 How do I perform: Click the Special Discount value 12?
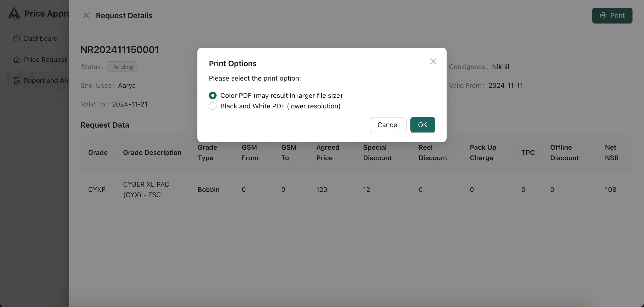(x=366, y=189)
